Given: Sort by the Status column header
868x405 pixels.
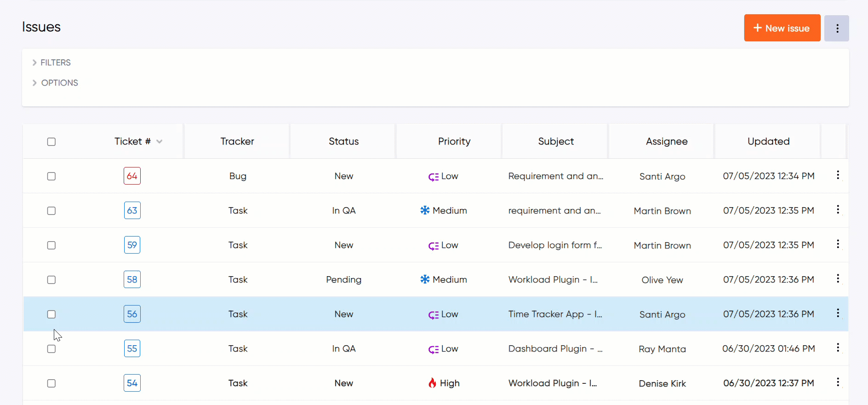Looking at the screenshot, I should pyautogui.click(x=343, y=141).
